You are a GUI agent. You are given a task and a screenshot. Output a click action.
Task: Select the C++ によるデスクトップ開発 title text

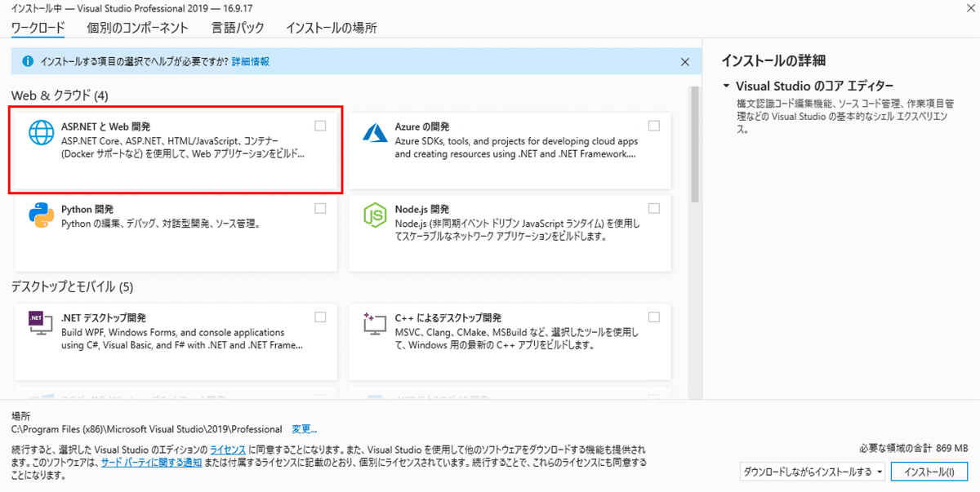tap(448, 317)
